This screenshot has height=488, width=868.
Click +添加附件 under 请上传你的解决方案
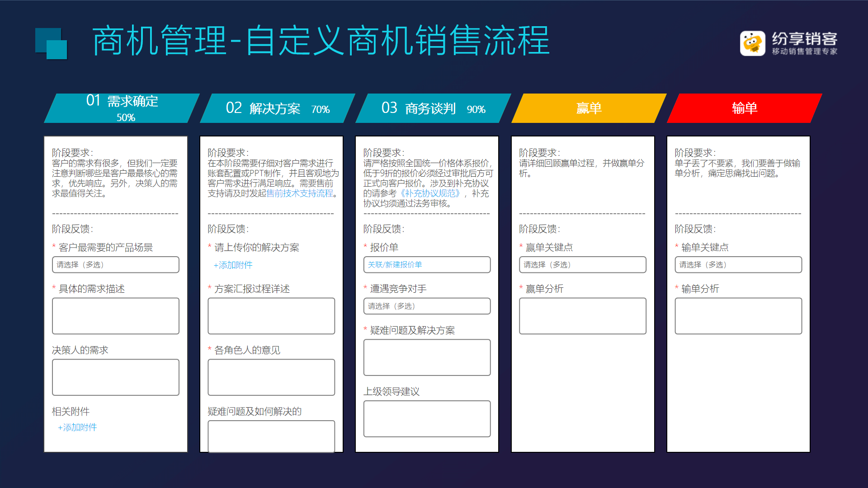click(x=233, y=265)
